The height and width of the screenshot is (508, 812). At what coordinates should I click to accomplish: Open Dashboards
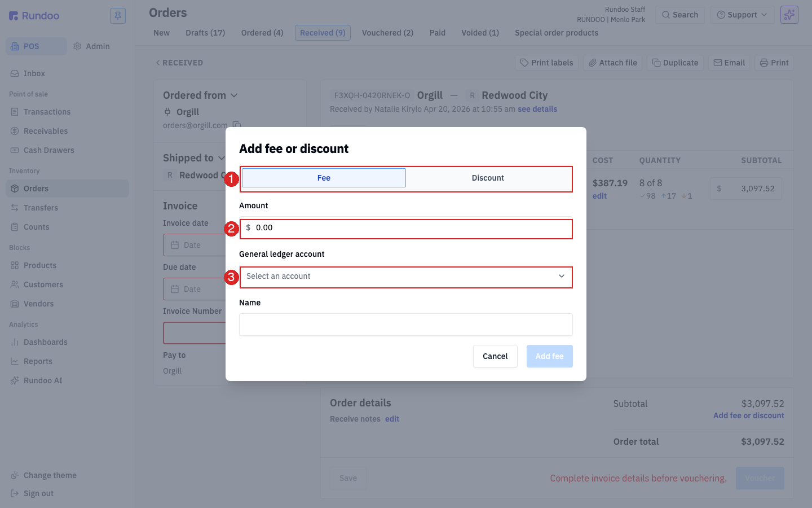click(67, 342)
